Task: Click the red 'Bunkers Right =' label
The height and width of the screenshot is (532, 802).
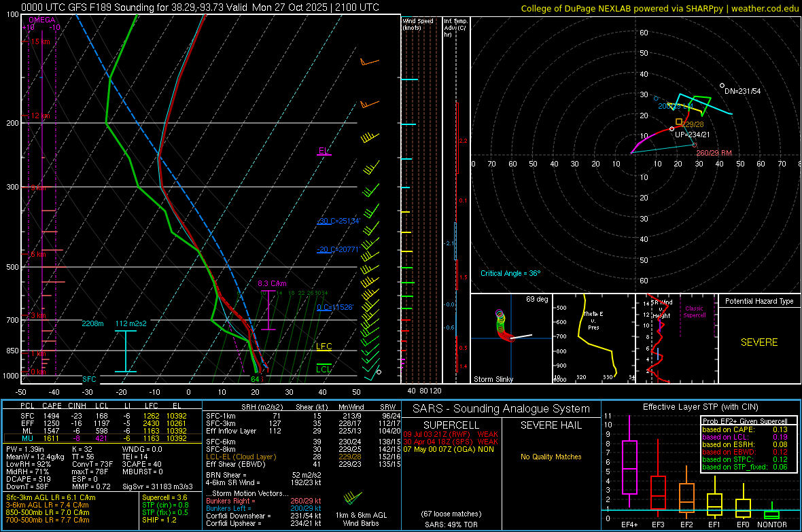Action: [230, 501]
